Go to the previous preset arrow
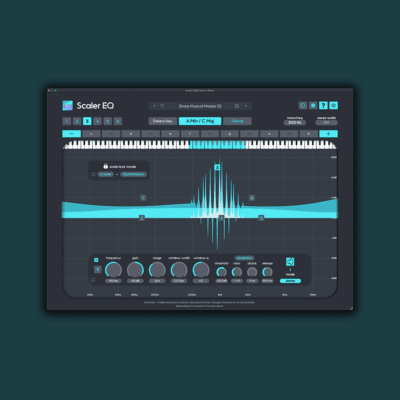400x400 pixels. [154, 106]
